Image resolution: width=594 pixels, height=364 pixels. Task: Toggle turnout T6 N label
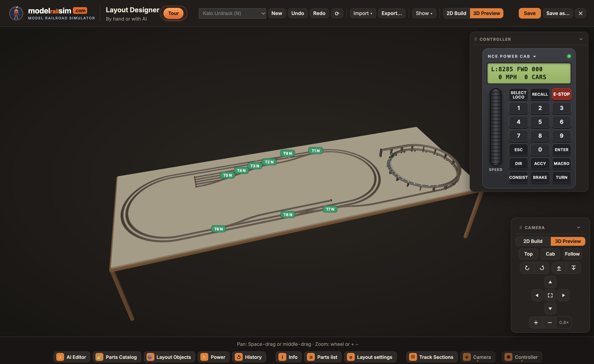pyautogui.click(x=219, y=229)
